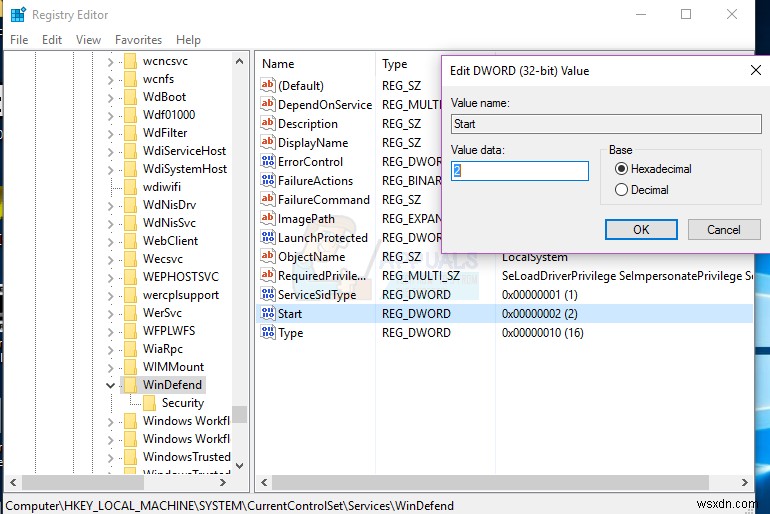Click the icon beside RequiredPrivile... value
This screenshot has width=770, height=514.
coord(268,275)
